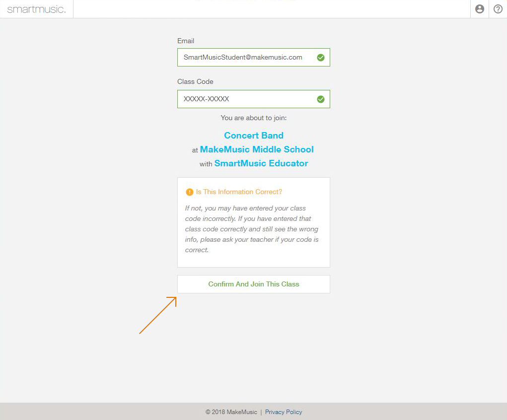
Task: Click the orange warning exclamation icon
Action: point(190,192)
